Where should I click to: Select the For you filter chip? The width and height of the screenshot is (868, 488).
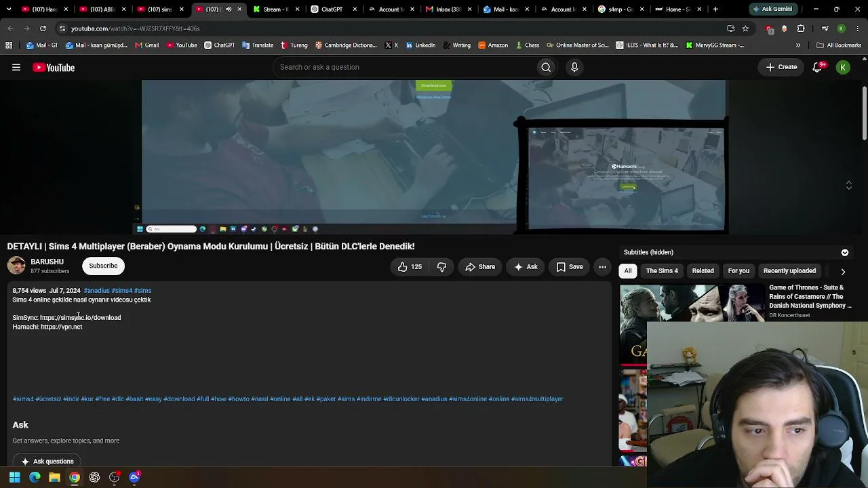pyautogui.click(x=738, y=271)
